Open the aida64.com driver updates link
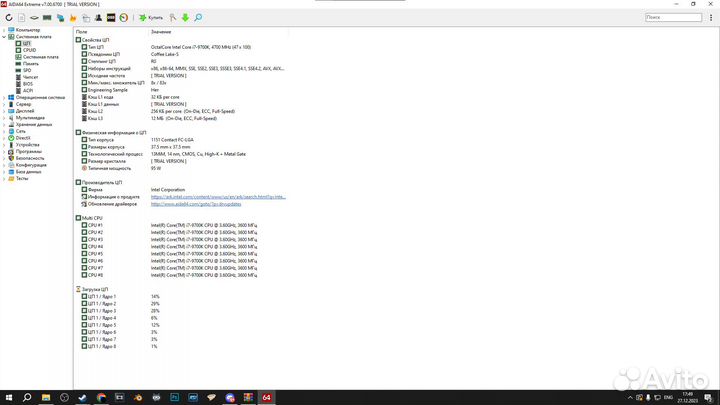This screenshot has width=720, height=405. point(196,204)
